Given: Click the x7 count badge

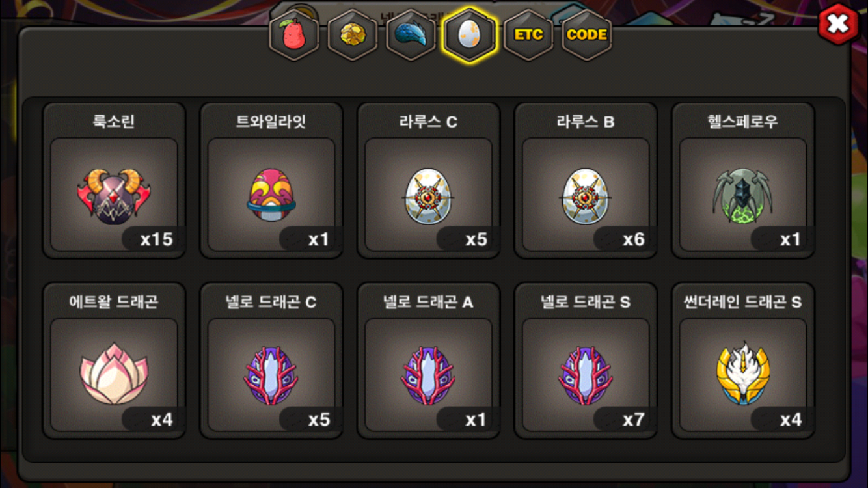Looking at the screenshot, I should [x=623, y=419].
